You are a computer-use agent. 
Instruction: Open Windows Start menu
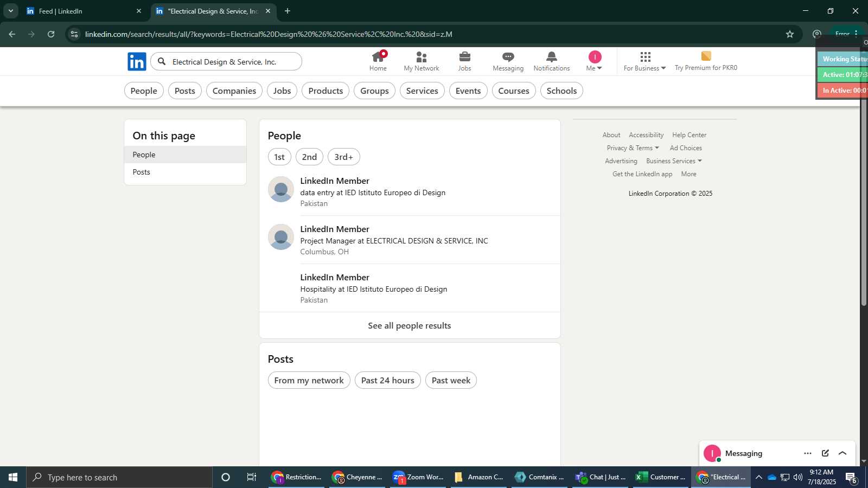[x=13, y=477]
